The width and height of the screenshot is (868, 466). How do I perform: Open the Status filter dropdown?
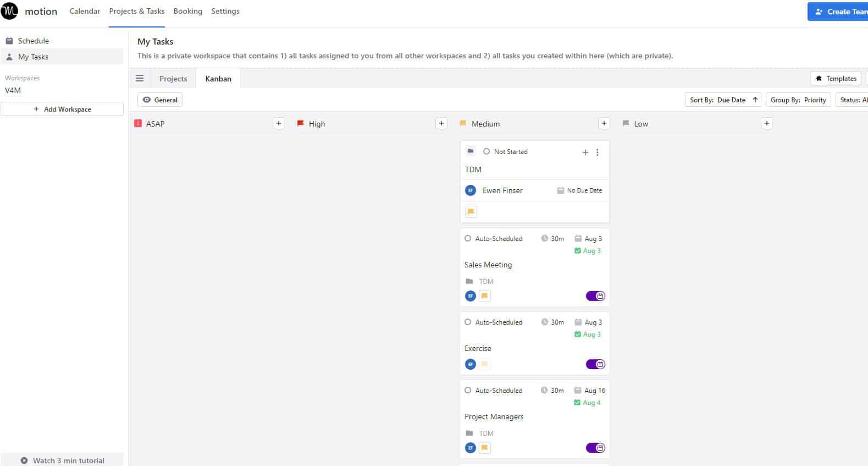(x=852, y=100)
